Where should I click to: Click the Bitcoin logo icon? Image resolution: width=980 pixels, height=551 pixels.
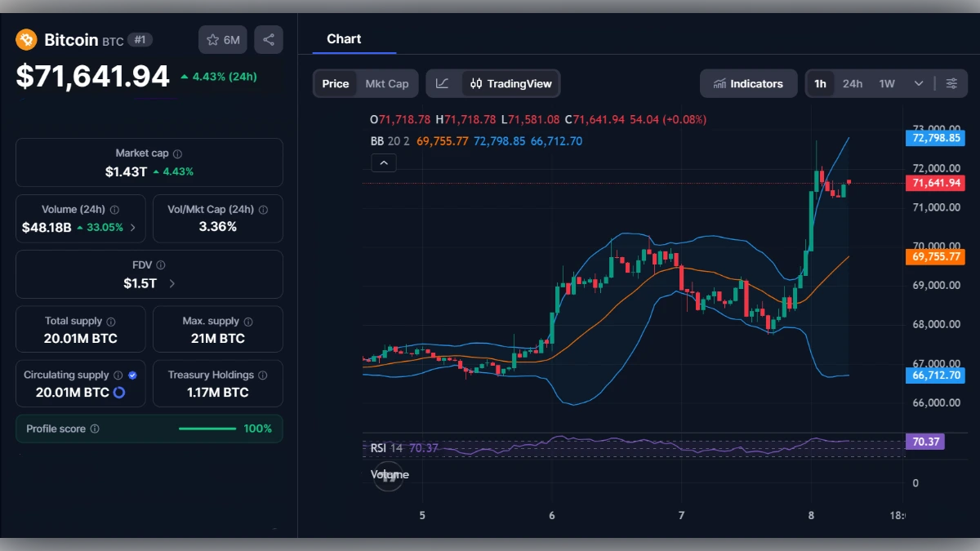(26, 39)
